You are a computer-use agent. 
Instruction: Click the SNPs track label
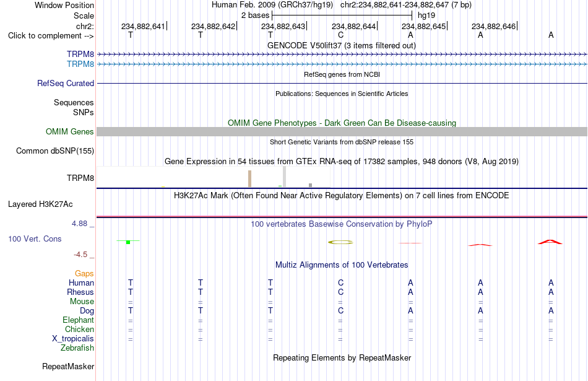point(84,112)
